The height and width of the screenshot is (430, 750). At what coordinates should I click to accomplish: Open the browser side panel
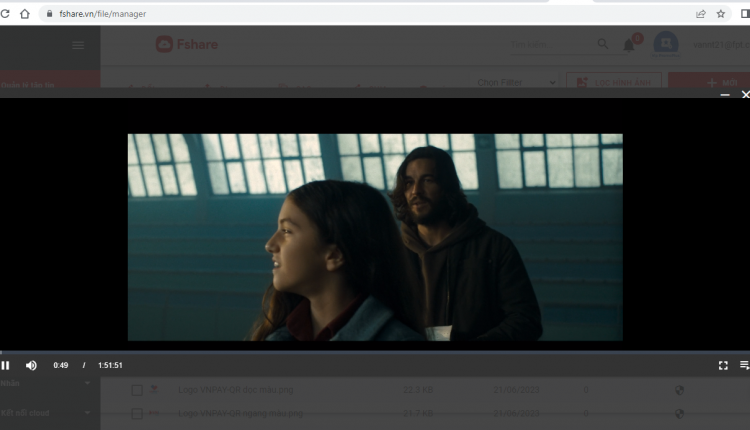(745, 14)
